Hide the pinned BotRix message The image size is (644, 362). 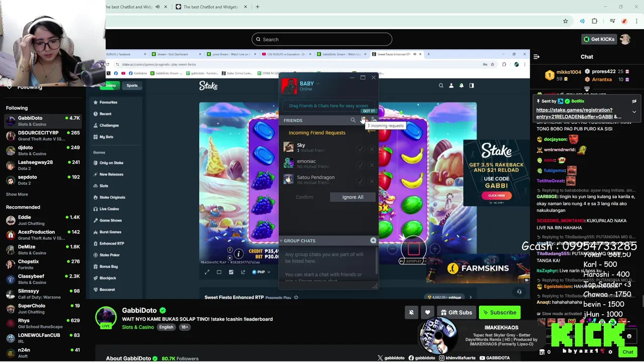(x=634, y=102)
